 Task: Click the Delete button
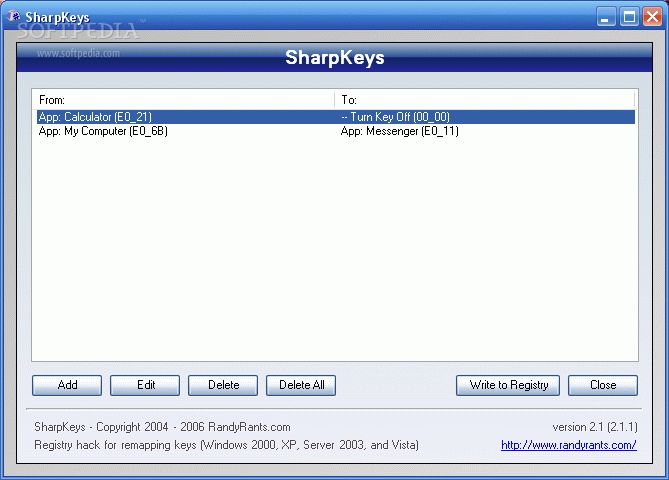(x=223, y=385)
